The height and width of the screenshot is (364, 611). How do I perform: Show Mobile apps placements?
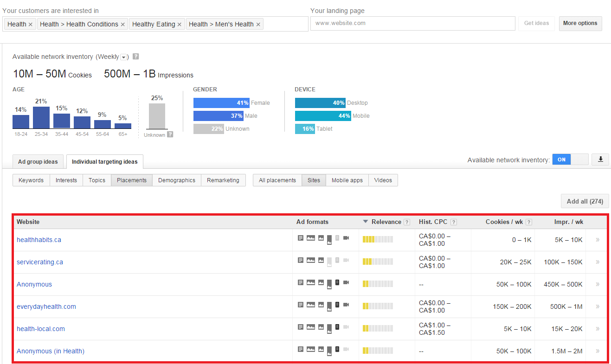coord(347,180)
